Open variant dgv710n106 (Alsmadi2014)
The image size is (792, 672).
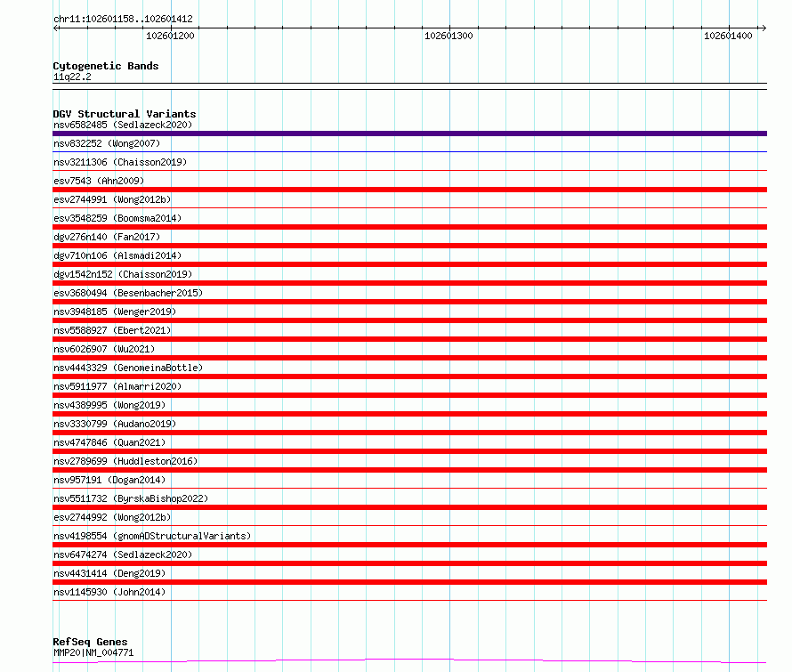[x=117, y=255]
